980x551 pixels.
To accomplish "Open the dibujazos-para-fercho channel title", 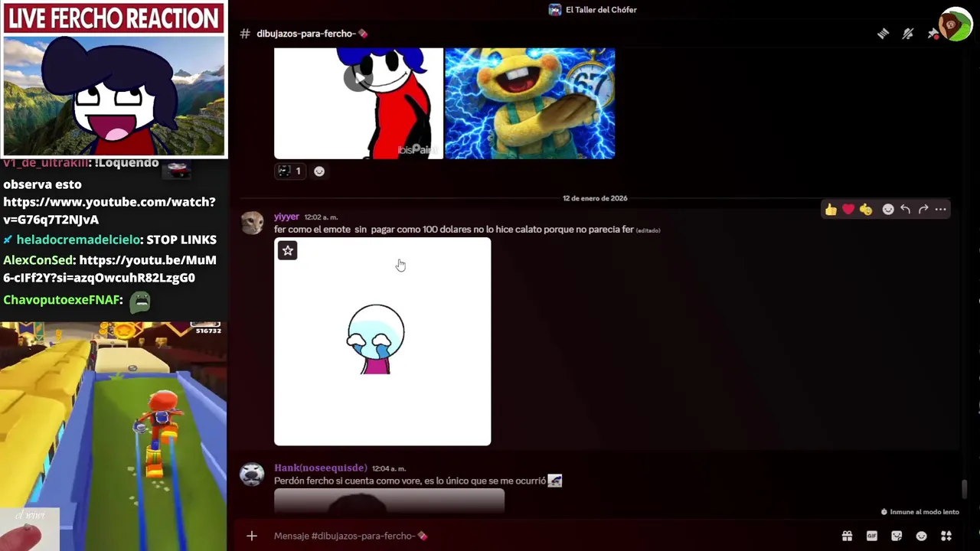I will pyautogui.click(x=312, y=34).
